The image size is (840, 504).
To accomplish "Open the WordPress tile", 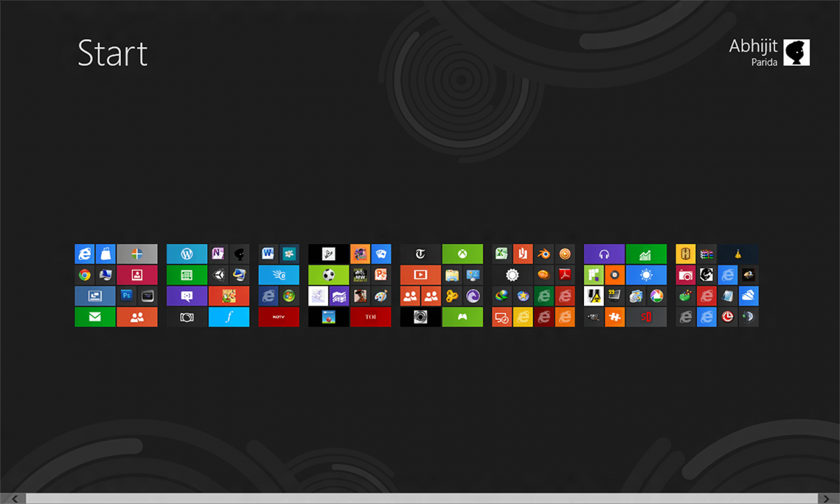I will click(187, 254).
